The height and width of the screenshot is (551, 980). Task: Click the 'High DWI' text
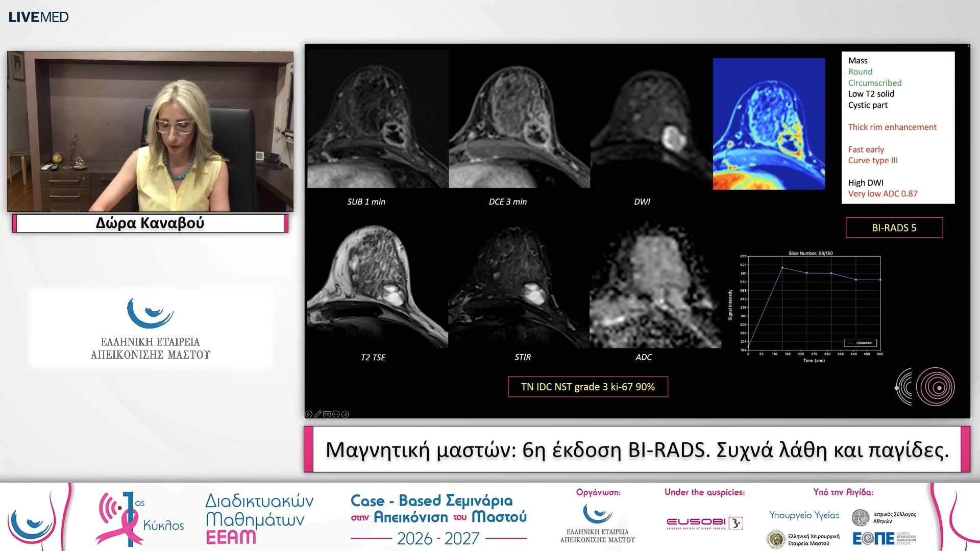pyautogui.click(x=866, y=183)
